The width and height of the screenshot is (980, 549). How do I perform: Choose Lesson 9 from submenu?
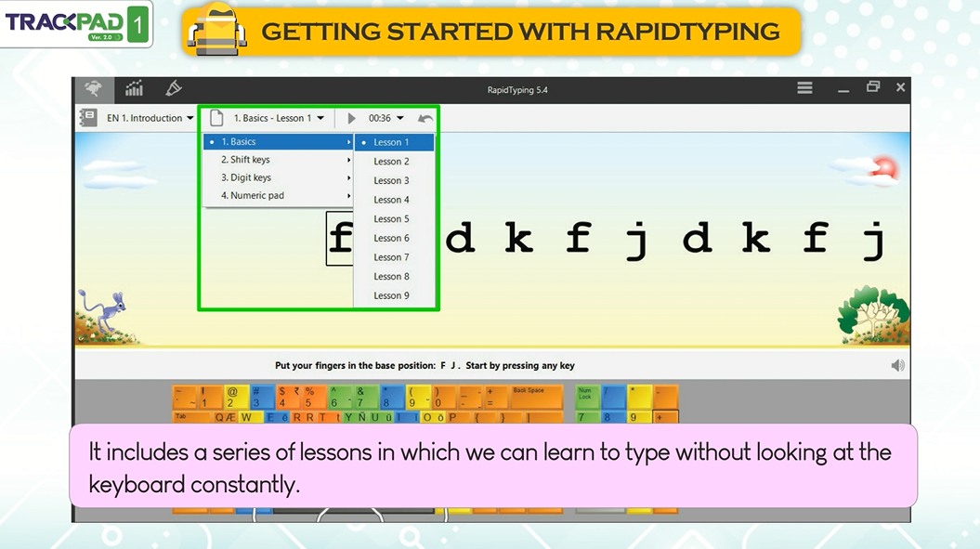click(395, 295)
